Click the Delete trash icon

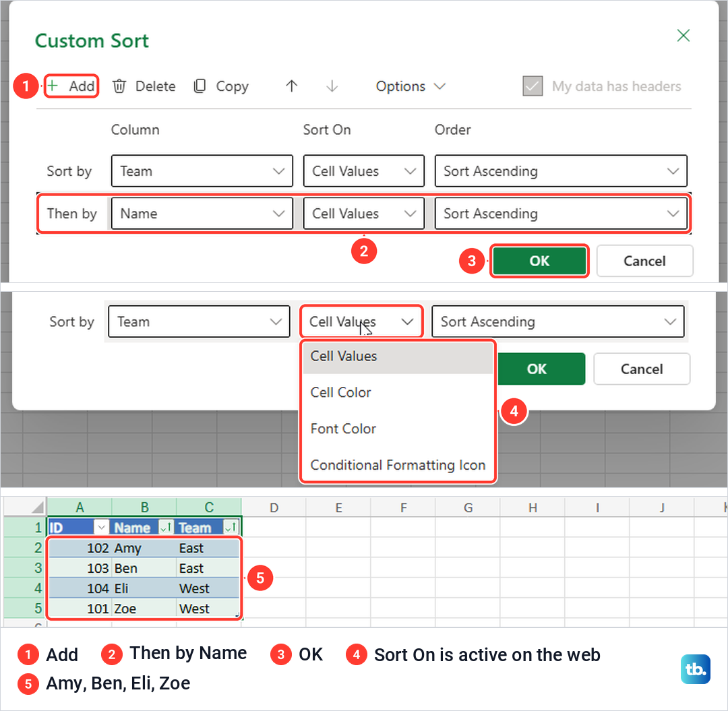[x=119, y=86]
